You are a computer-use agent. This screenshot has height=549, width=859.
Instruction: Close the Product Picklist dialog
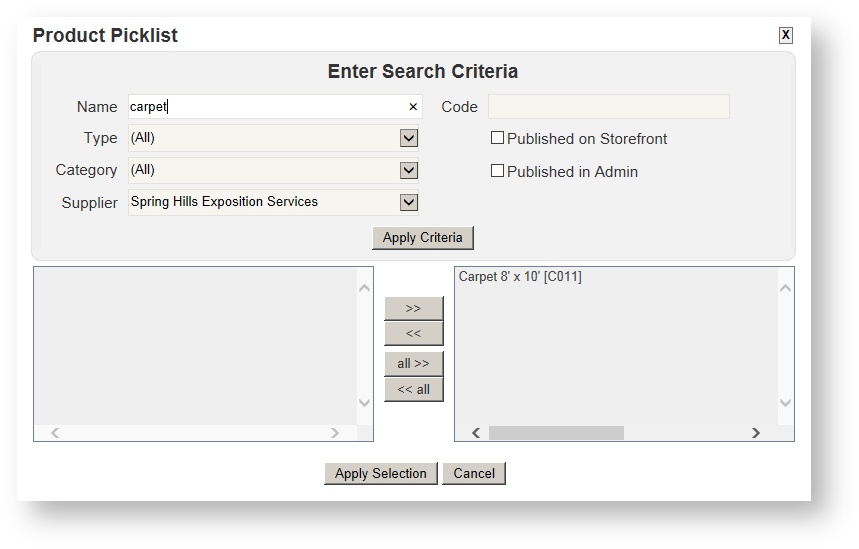[x=785, y=35]
